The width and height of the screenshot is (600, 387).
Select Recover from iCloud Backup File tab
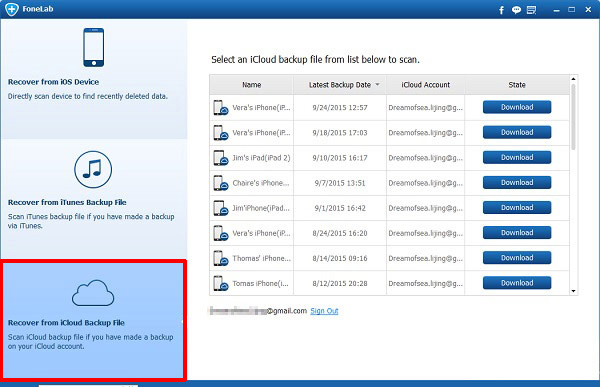[x=94, y=320]
